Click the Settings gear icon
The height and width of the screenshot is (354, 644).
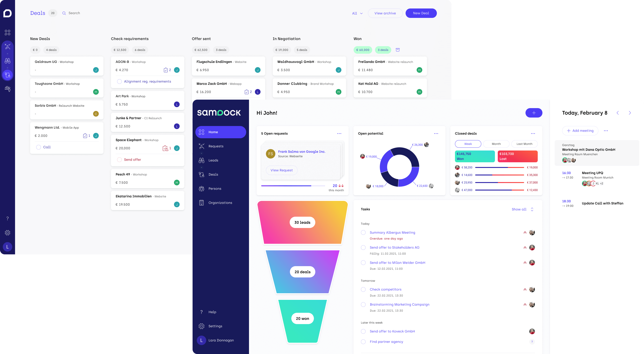pyautogui.click(x=201, y=326)
